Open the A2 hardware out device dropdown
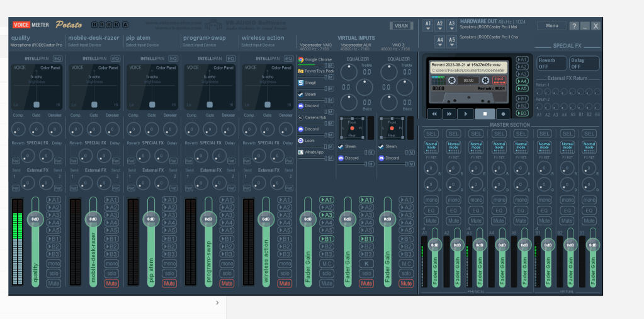Image resolution: width=644 pixels, height=319 pixels. pos(440,25)
